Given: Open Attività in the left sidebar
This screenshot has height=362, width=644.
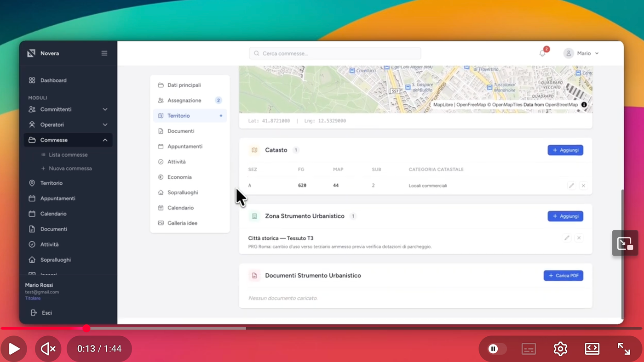Looking at the screenshot, I should tap(68, 244).
